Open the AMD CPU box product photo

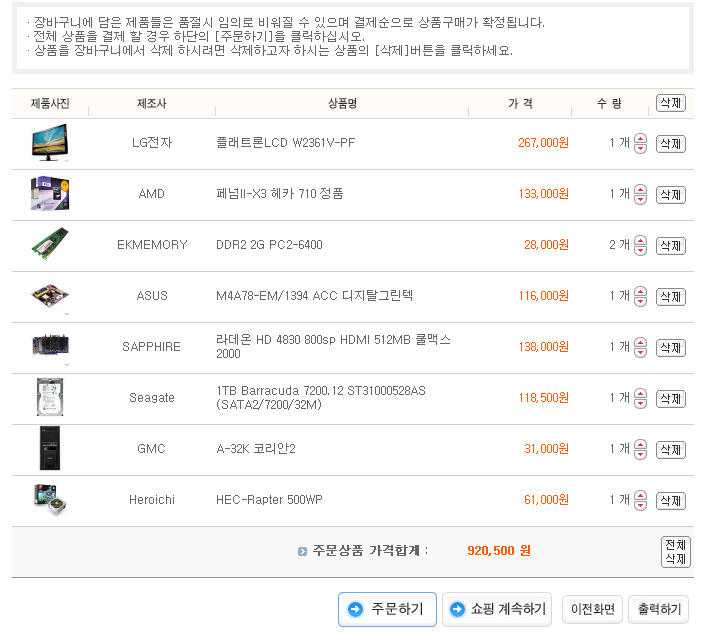click(x=50, y=194)
